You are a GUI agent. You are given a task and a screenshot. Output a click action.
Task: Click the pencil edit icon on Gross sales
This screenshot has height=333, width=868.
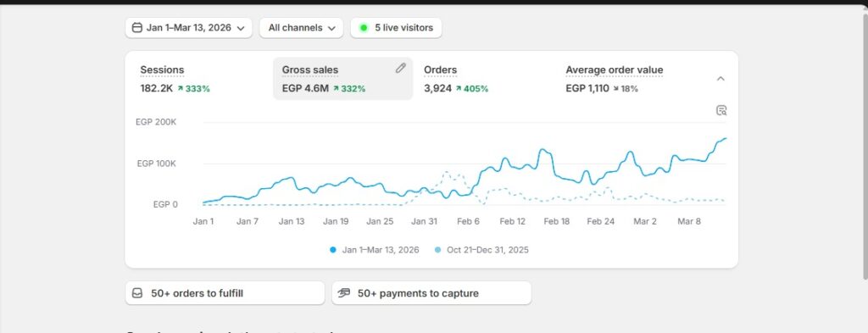tap(401, 68)
